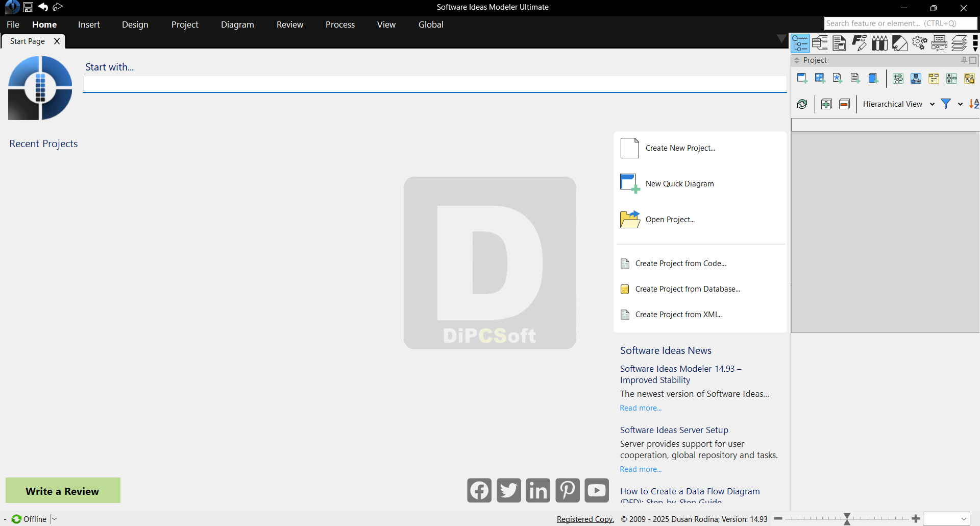Viewport: 980px width, 526px height.
Task: Collapse all project tree nodes
Action: 844,104
